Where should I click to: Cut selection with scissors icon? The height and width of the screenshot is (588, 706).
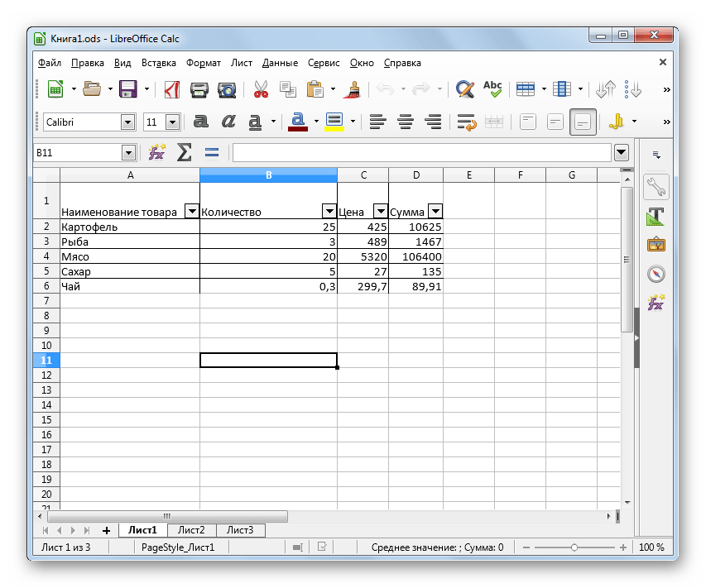click(261, 89)
